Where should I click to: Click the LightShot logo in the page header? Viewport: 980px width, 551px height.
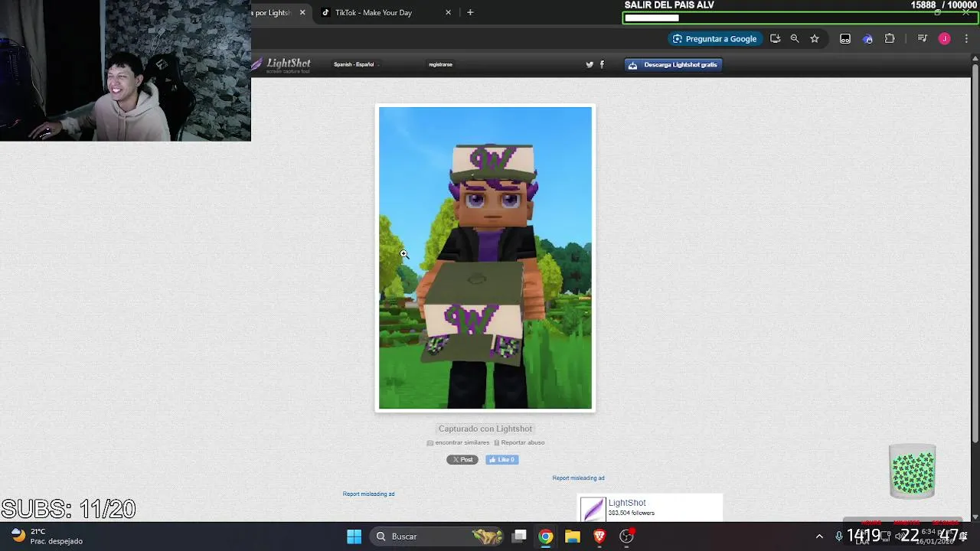pyautogui.click(x=282, y=65)
